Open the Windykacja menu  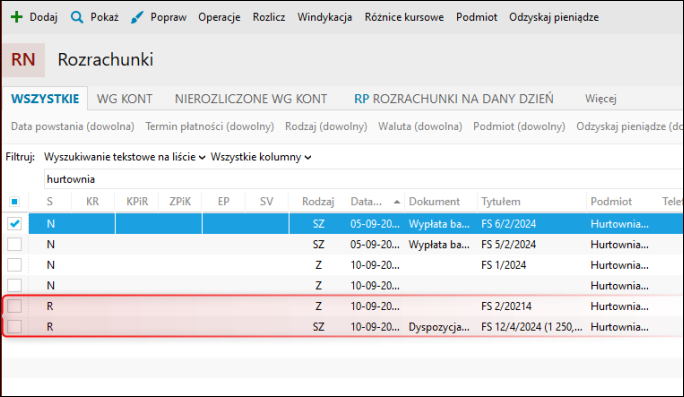pyautogui.click(x=325, y=17)
